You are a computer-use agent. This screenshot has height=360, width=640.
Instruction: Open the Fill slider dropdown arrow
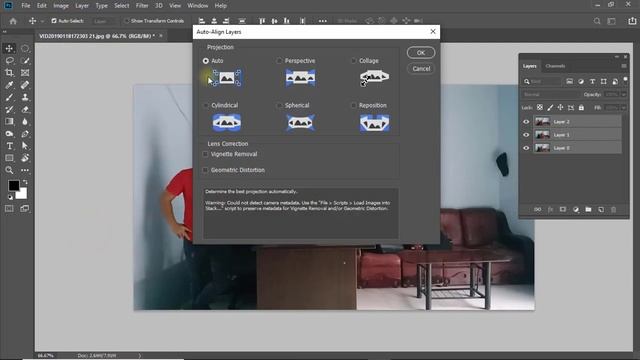[x=624, y=108]
